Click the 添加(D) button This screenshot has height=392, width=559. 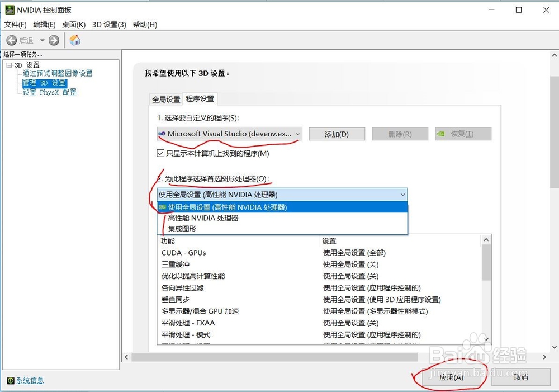pyautogui.click(x=337, y=134)
